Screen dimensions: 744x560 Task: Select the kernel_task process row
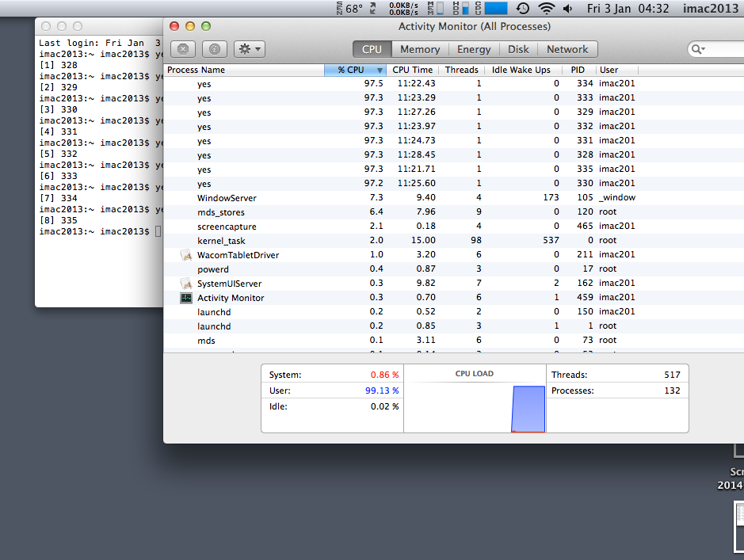point(454,240)
